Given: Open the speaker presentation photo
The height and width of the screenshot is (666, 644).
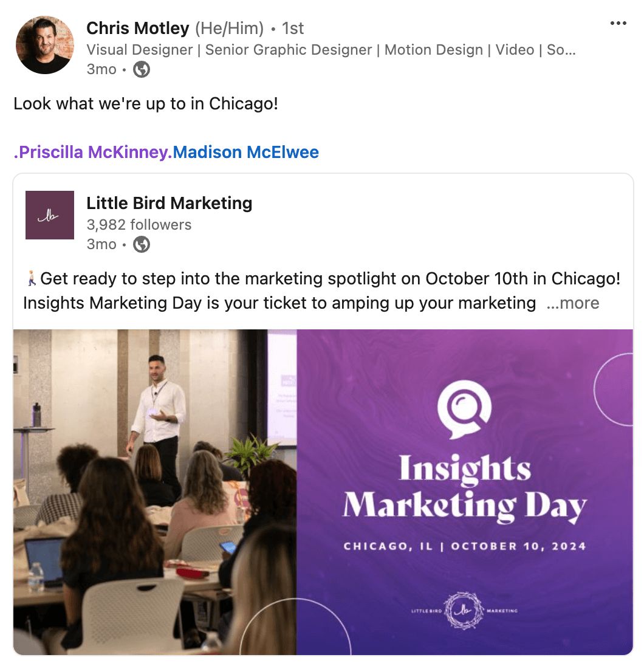Looking at the screenshot, I should click(x=155, y=492).
